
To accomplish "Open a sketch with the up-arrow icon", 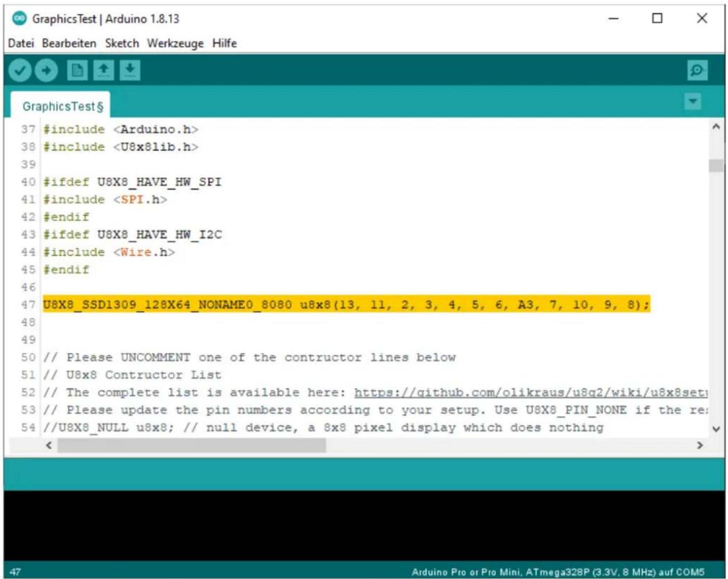I will pos(104,70).
